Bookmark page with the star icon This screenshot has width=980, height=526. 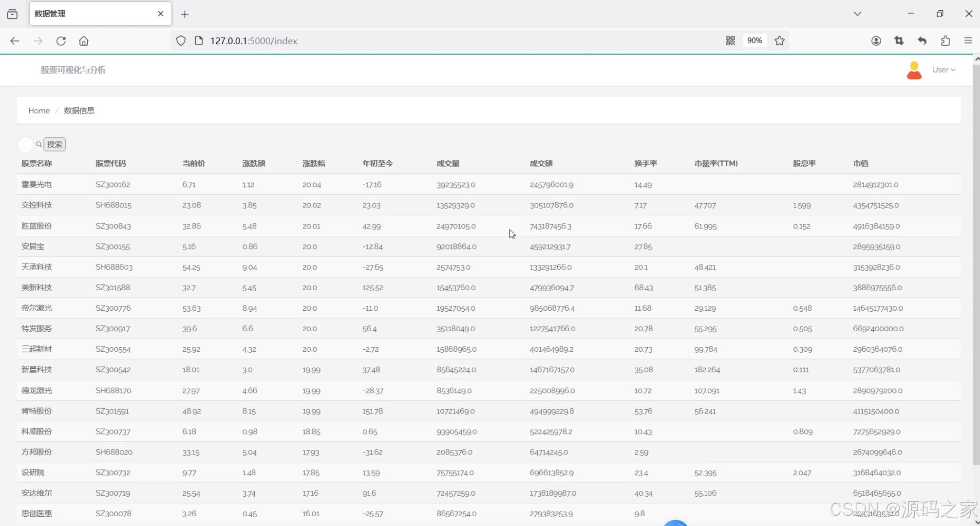pyautogui.click(x=779, y=41)
